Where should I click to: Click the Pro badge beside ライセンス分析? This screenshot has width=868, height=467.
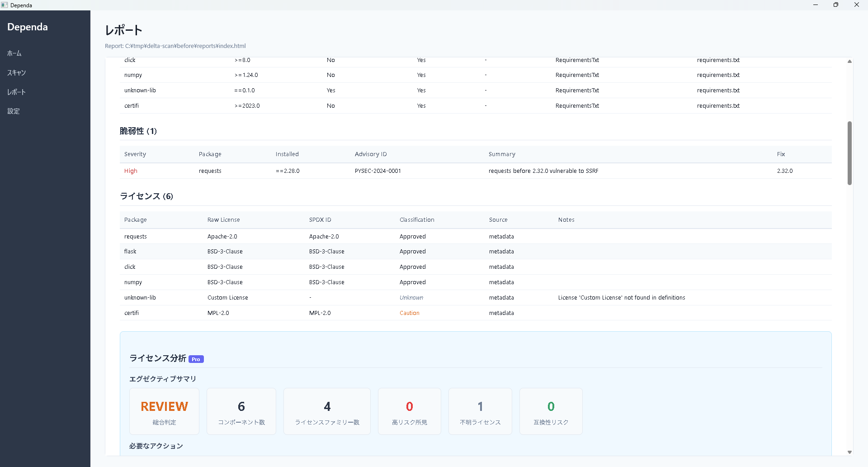click(x=196, y=359)
